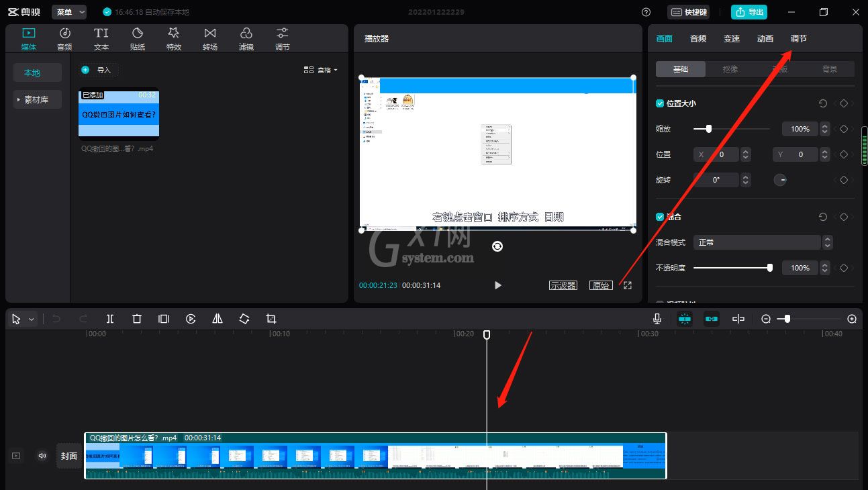Click the 导入 import button
Viewport: 868px width, 490px height.
[x=97, y=70]
